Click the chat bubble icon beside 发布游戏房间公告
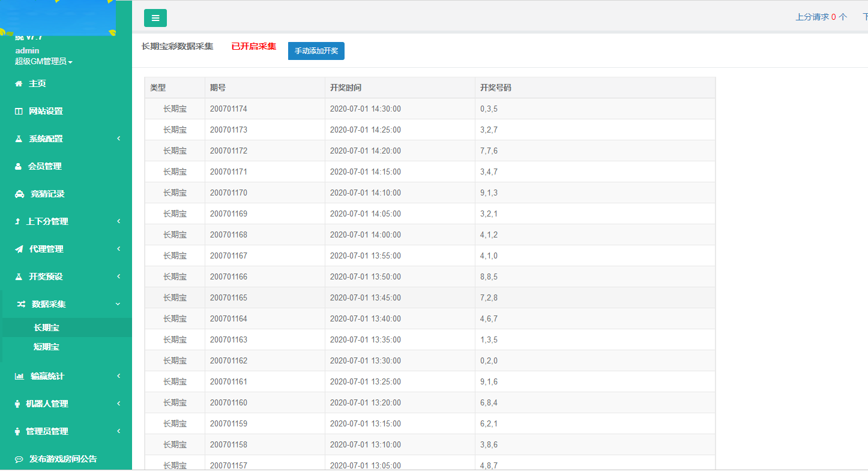This screenshot has width=868, height=472. (x=19, y=459)
